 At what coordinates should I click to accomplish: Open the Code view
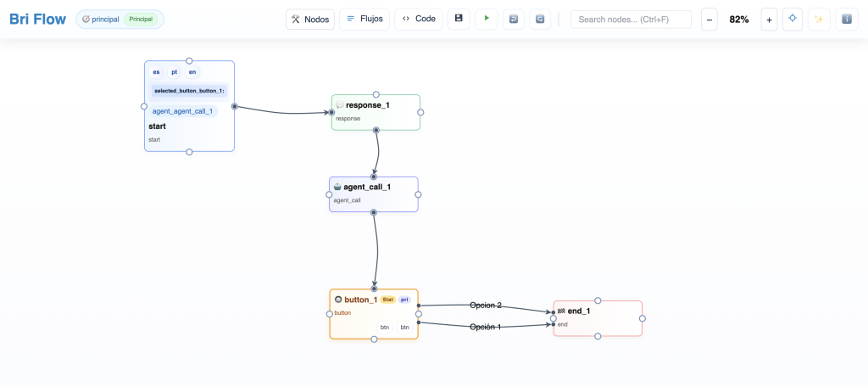coord(418,19)
